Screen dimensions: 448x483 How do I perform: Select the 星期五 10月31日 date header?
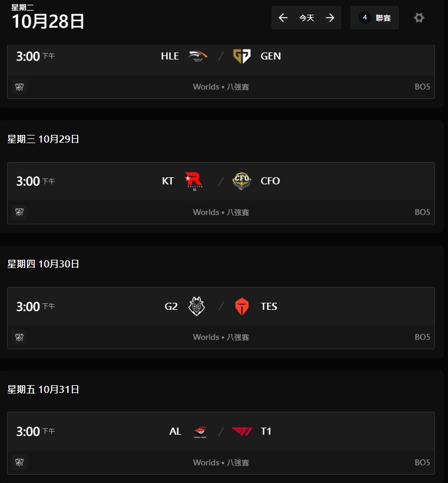coord(44,389)
